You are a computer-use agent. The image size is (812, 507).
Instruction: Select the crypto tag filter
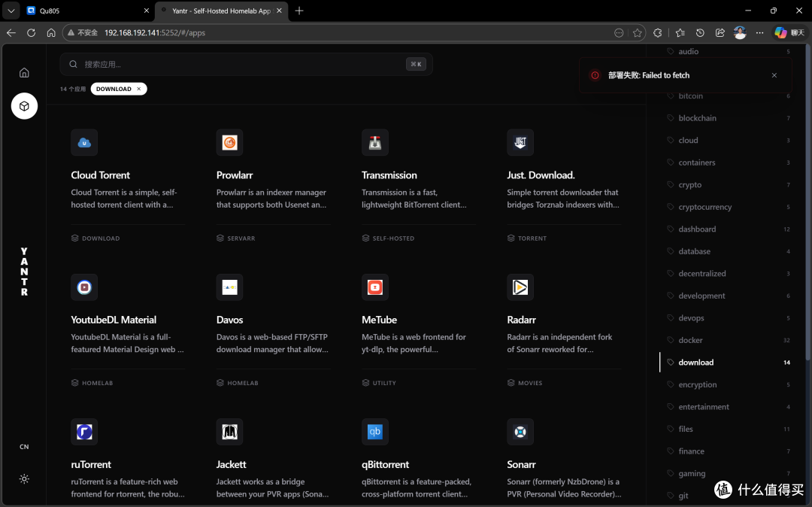pos(729,185)
